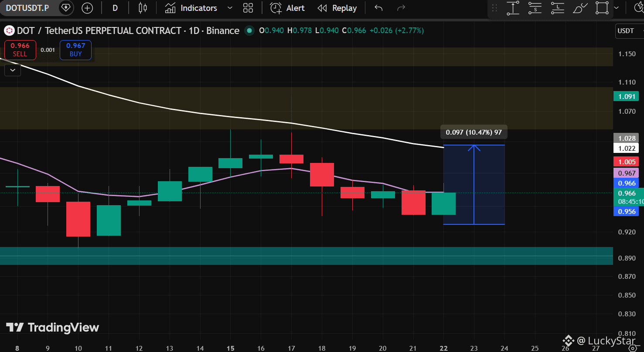
Task: Select the 0.097 (10.47%) 97 measurement label
Action: 474,132
